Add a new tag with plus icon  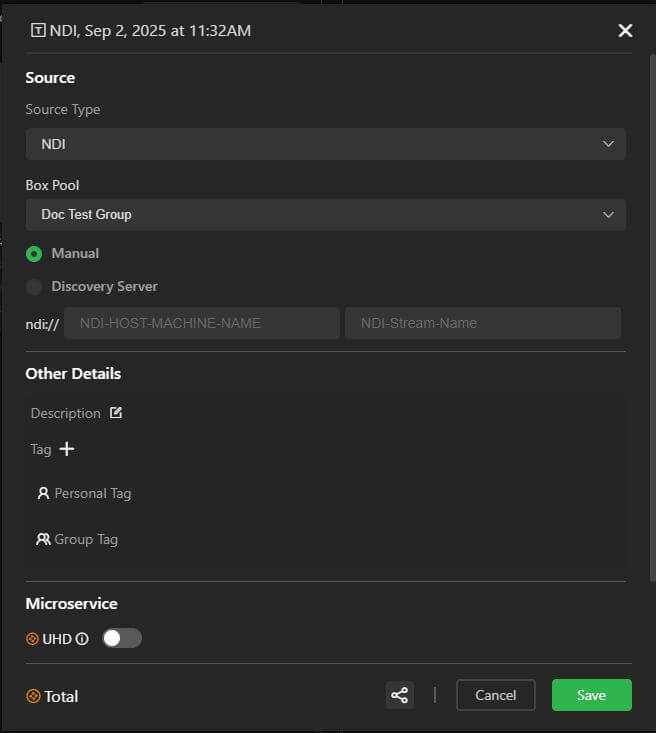point(67,449)
